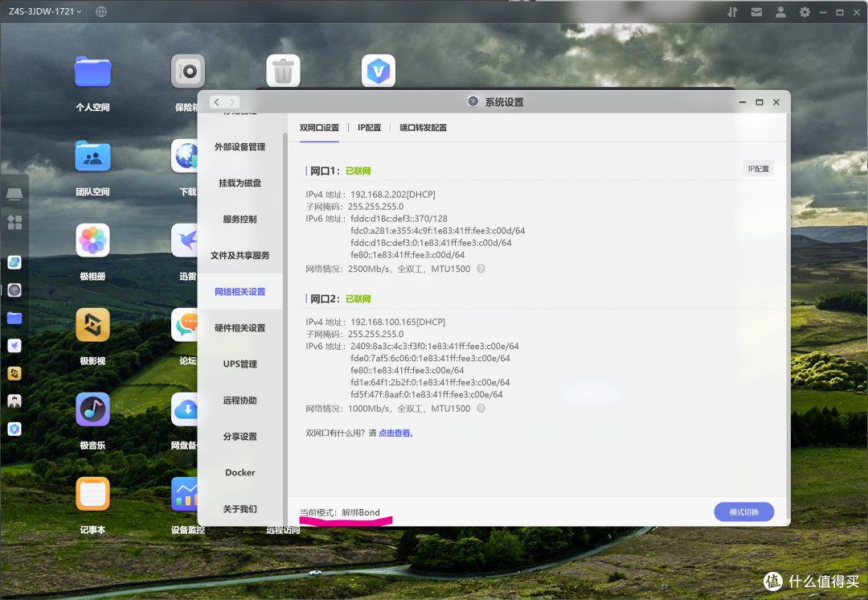The height and width of the screenshot is (600, 868).
Task: Click the V hexagon icon in dock
Action: 14,429
